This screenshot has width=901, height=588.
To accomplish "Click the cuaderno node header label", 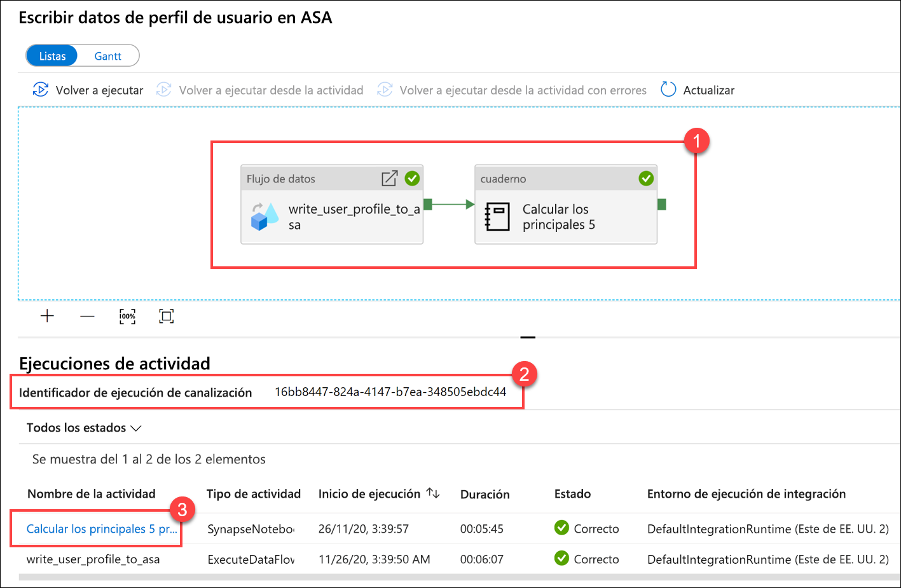I will 503,179.
